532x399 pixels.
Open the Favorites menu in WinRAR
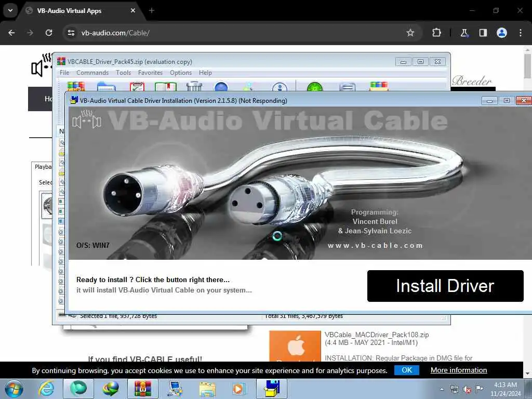[x=150, y=73]
